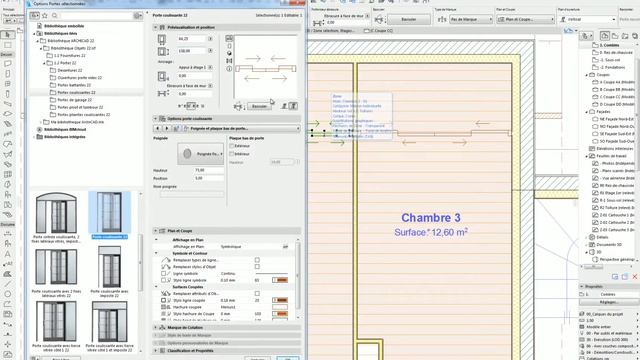Viewport: 640px width, 360px height.
Task: Go to the previous door options page arrow
Action: [x=158, y=129]
